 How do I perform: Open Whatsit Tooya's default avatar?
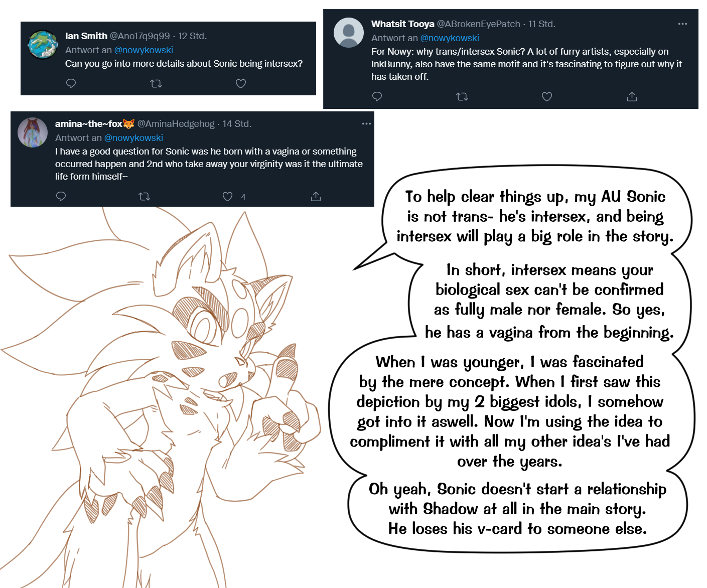tap(349, 33)
